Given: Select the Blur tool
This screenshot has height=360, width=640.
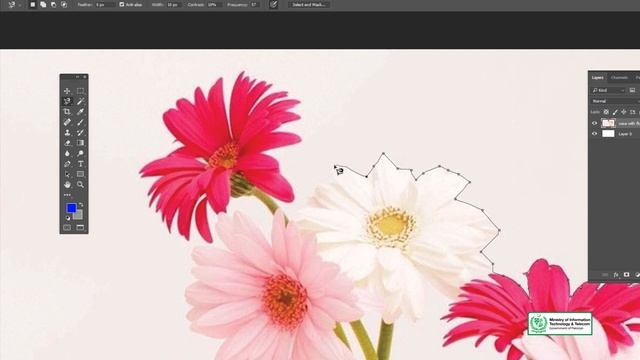Looking at the screenshot, I should (x=67, y=153).
